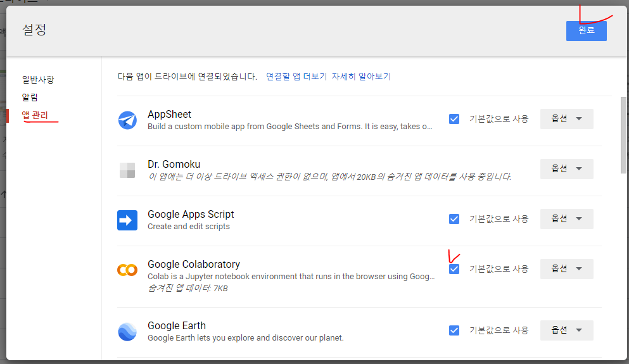Click the Google Earth app name

pyautogui.click(x=177, y=325)
